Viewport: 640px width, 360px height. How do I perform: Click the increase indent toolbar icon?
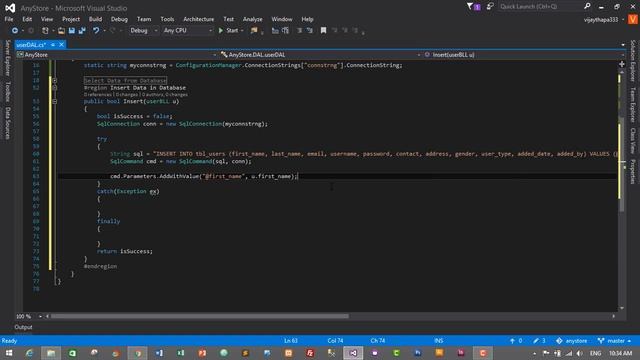310,31
